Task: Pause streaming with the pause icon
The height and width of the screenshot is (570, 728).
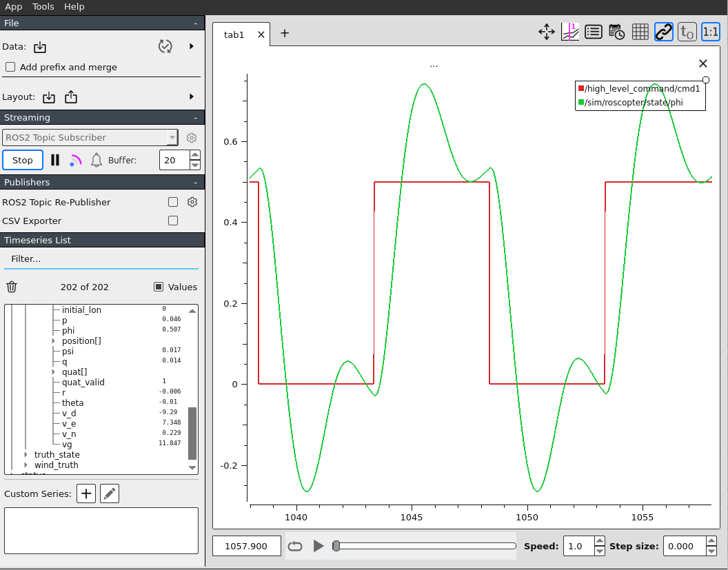Action: [55, 160]
